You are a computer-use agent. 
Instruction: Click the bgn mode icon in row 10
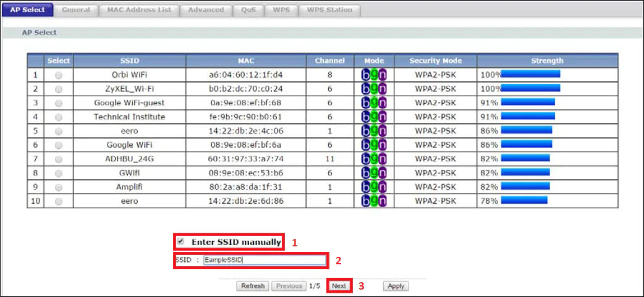pyautogui.click(x=374, y=201)
